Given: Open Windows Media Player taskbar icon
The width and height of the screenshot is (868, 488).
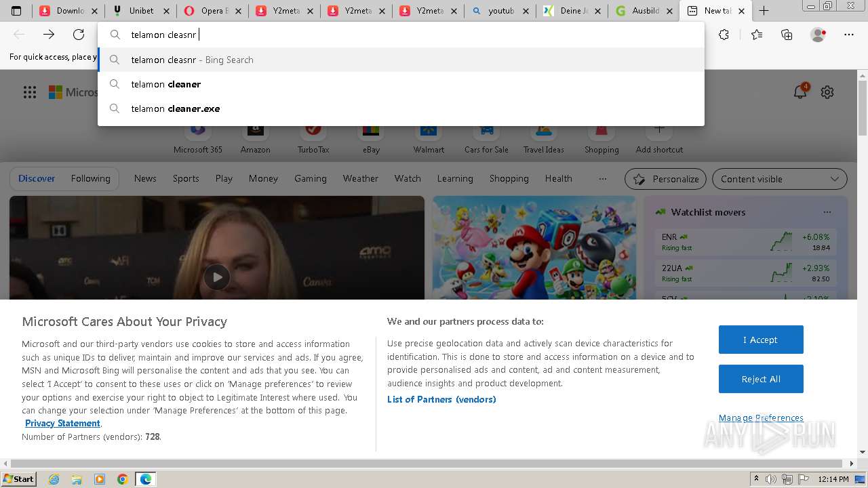Looking at the screenshot, I should tap(100, 479).
